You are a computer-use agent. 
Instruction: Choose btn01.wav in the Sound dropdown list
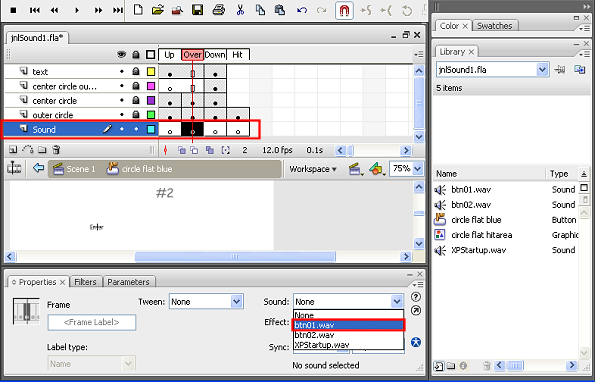(x=348, y=325)
